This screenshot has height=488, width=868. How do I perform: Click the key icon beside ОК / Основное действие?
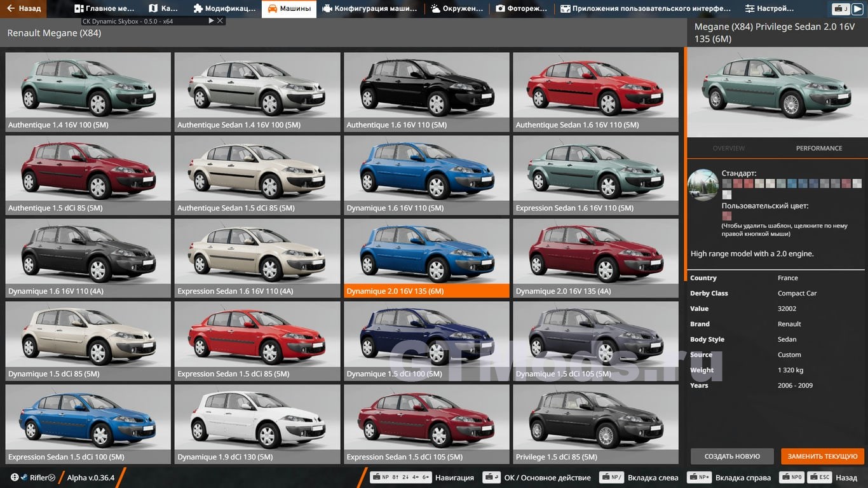491,477
